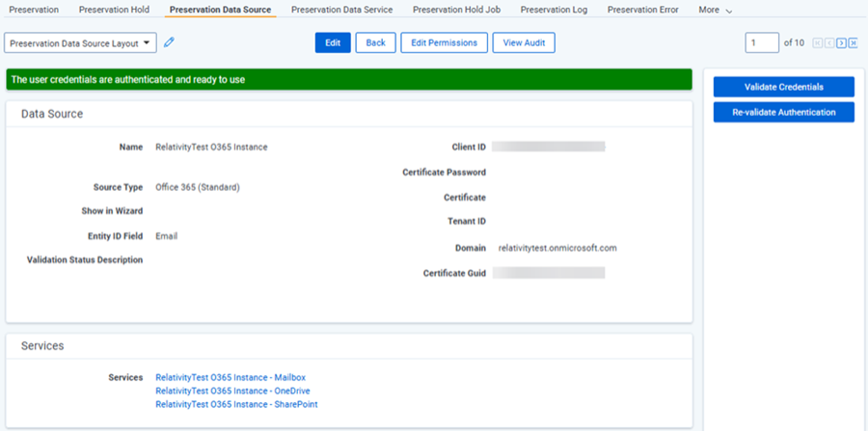
Task: Click the record number input field
Action: tap(762, 42)
